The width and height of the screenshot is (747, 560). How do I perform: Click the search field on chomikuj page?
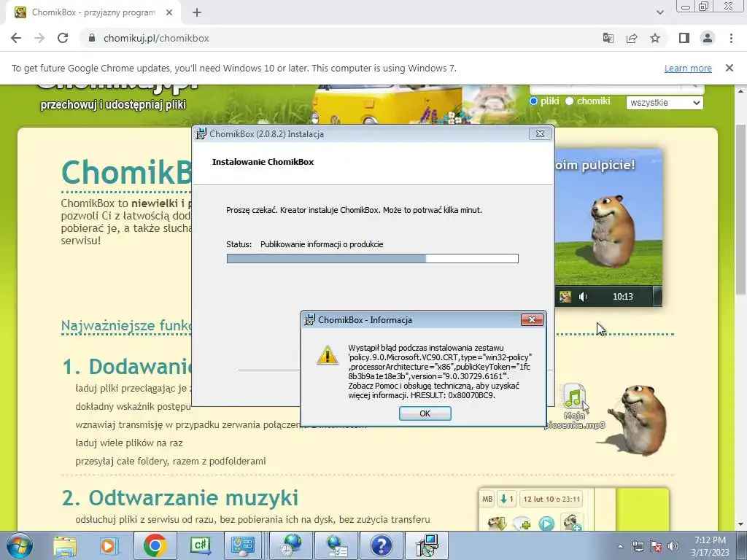[x=605, y=89]
